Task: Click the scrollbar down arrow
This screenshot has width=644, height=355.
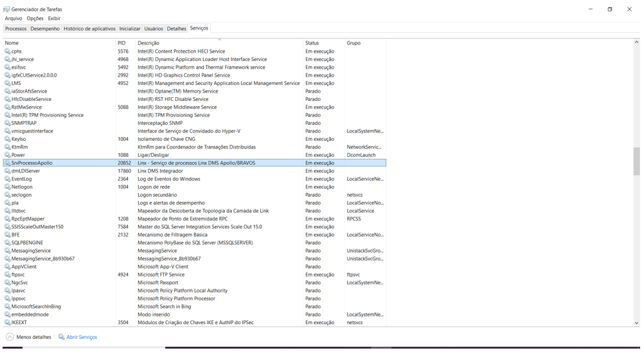Action: tap(636, 323)
